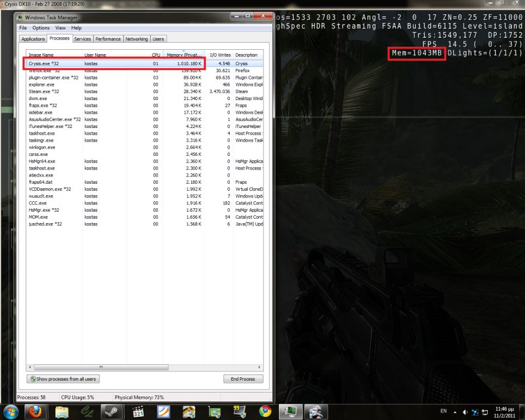Select the VCDDaemon.exe *32 process
525x420 pixels.
144,189
